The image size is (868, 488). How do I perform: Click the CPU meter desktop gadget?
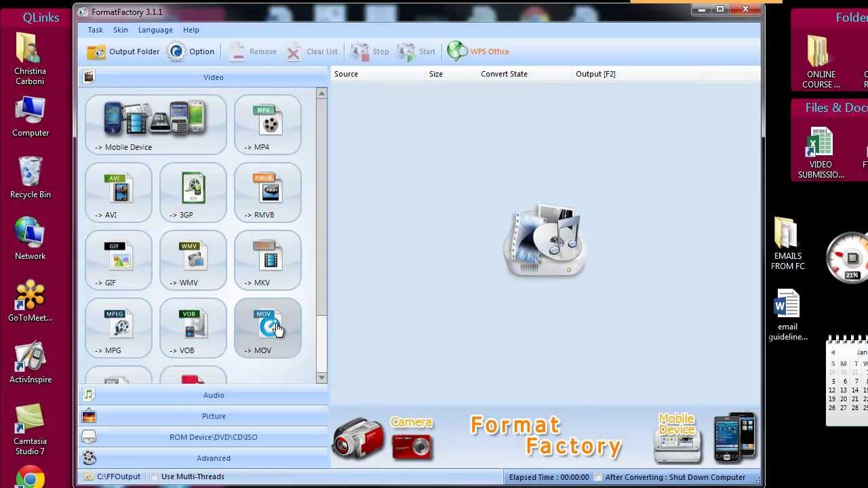pyautogui.click(x=848, y=258)
